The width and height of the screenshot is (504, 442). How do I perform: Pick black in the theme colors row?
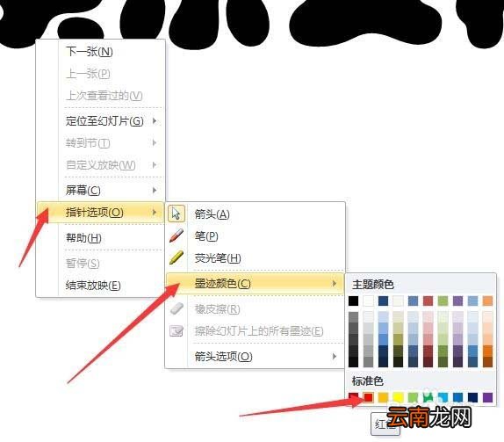click(353, 301)
